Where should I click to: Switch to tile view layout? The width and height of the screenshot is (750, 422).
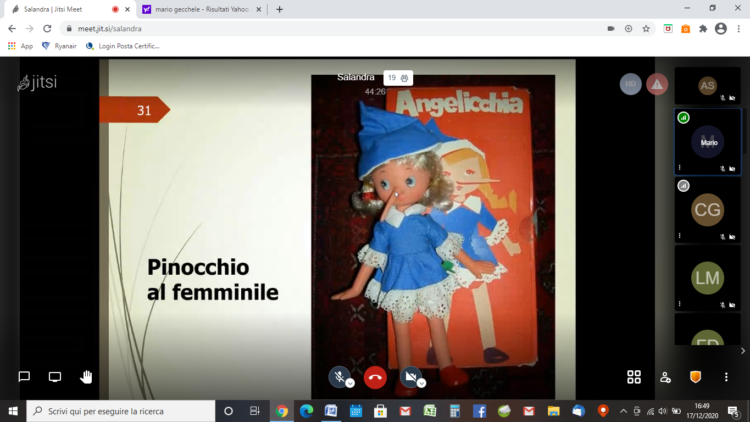point(634,377)
